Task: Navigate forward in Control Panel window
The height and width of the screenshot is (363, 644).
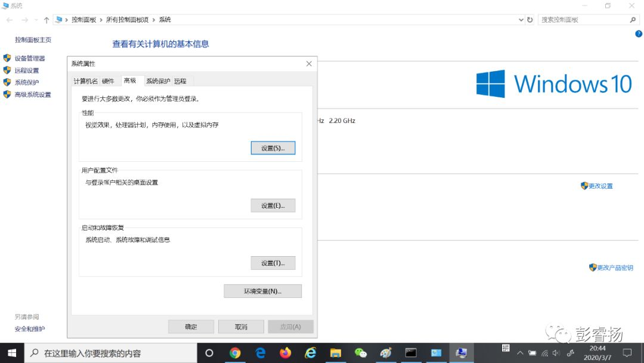Action: coord(24,20)
